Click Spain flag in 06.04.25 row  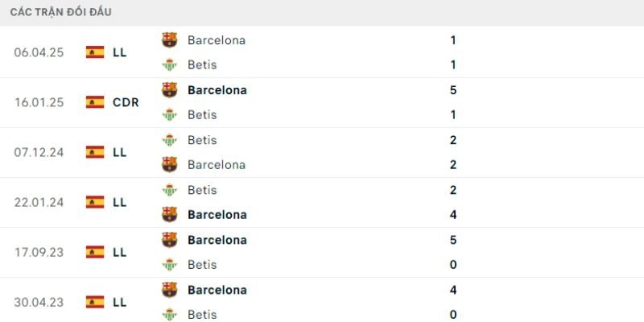(95, 52)
